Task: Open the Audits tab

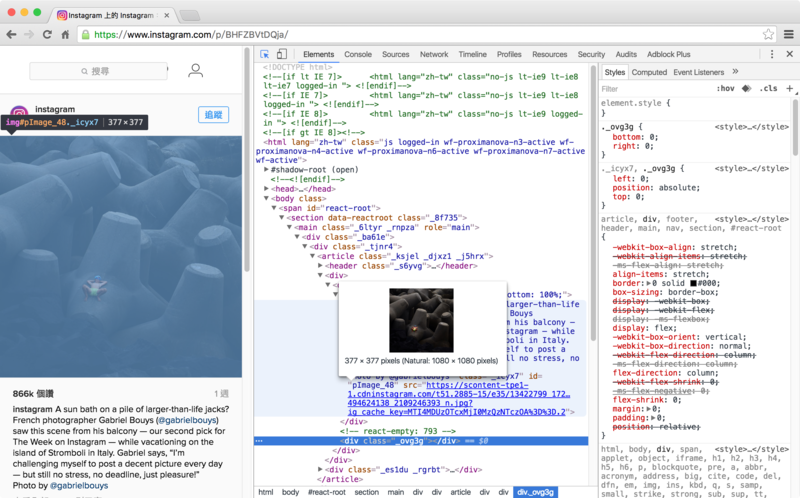Action: click(626, 54)
